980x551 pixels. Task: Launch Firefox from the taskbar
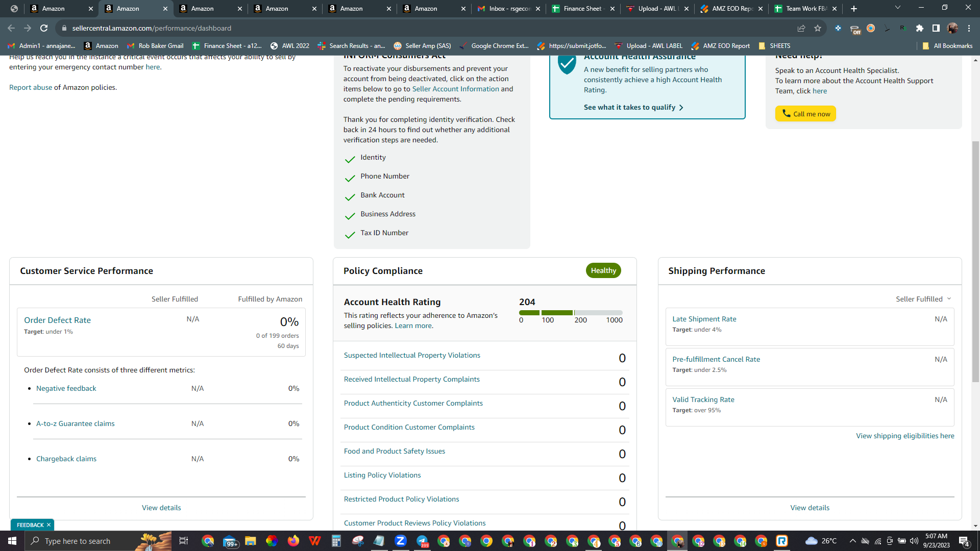pyautogui.click(x=293, y=541)
